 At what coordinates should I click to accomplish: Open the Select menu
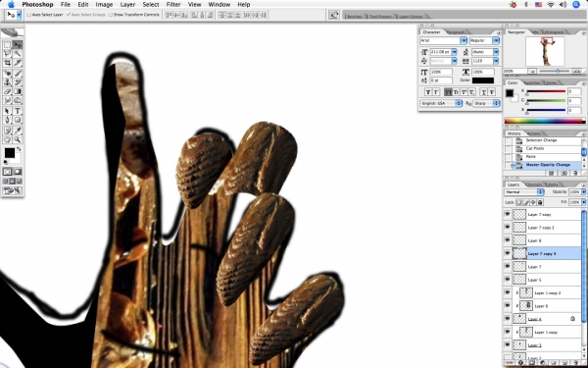[x=151, y=5]
